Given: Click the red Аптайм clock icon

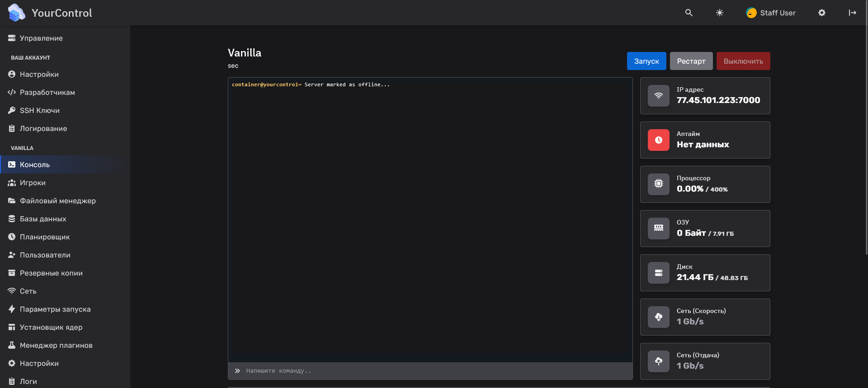Looking at the screenshot, I should 658,140.
